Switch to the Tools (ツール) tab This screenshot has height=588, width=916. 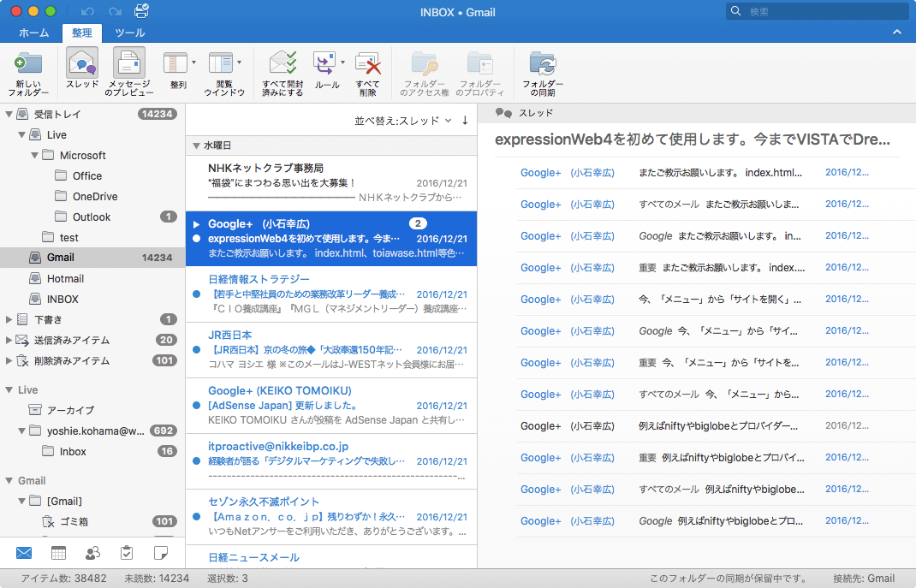[129, 33]
